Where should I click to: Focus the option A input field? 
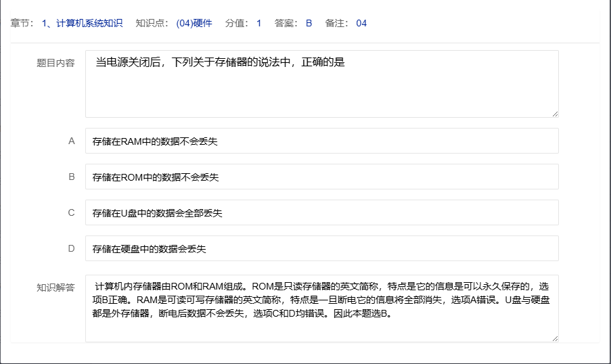(321, 141)
